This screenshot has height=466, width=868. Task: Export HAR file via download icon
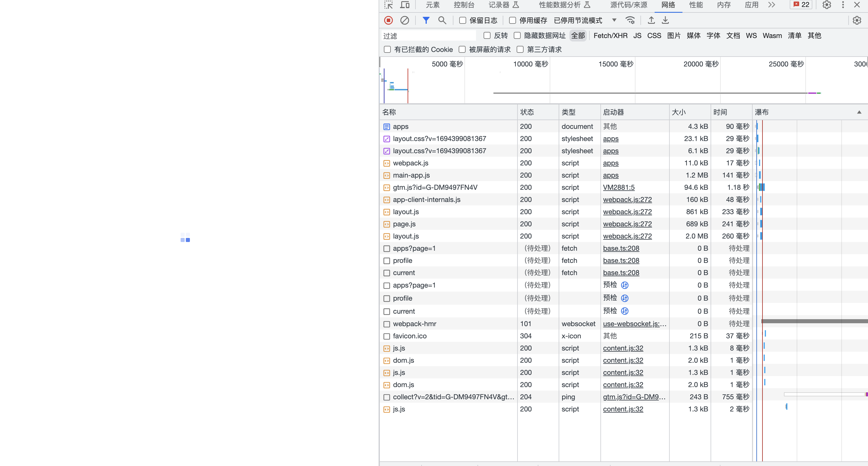click(x=665, y=20)
